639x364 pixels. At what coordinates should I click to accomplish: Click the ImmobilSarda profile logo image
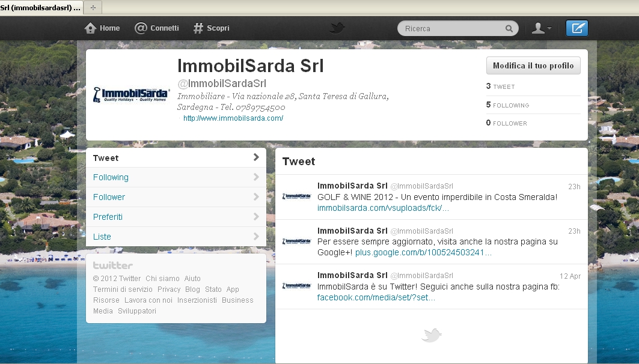(x=132, y=95)
